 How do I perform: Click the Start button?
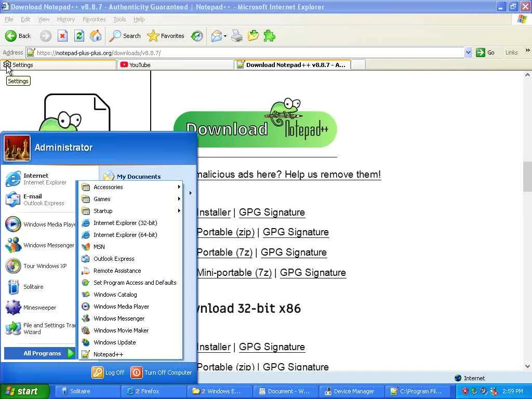(24, 391)
